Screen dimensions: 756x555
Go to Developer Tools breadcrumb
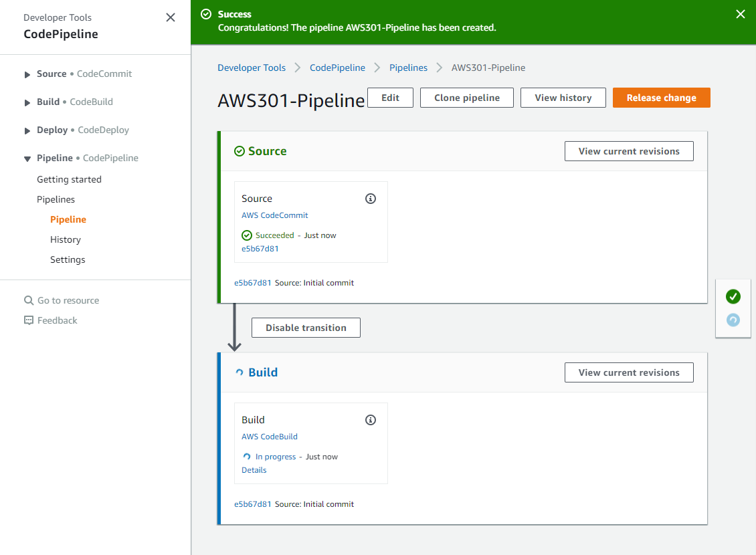(251, 68)
